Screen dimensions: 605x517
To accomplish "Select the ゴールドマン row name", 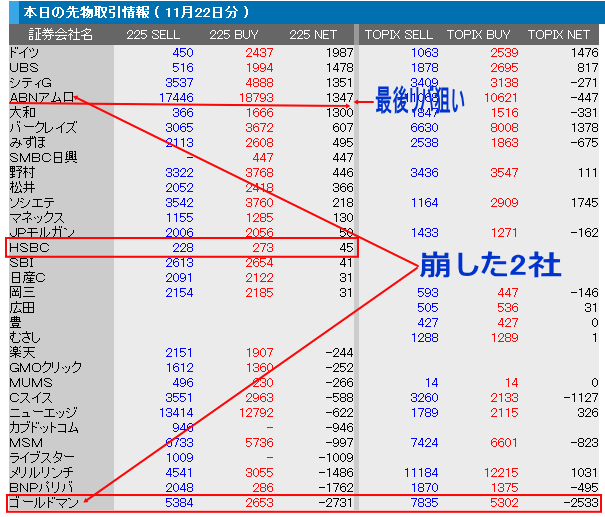I will (44, 503).
